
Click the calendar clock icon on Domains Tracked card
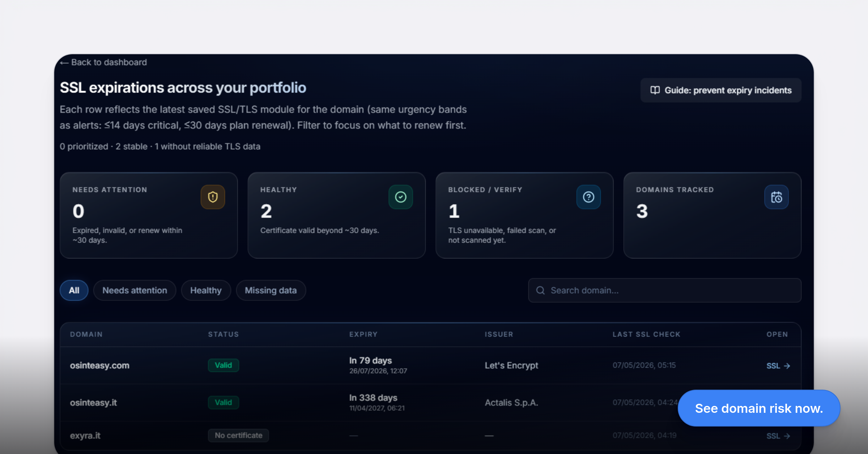[x=776, y=197]
